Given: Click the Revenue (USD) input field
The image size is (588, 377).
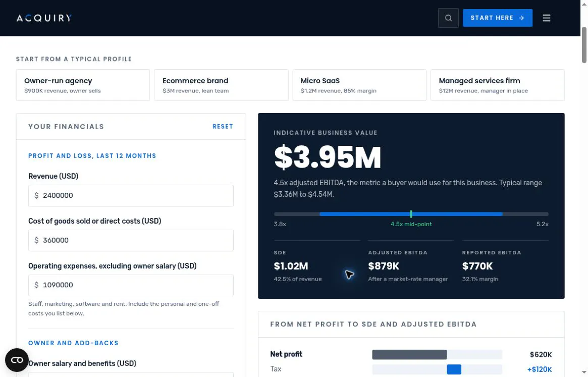Looking at the screenshot, I should 131,195.
